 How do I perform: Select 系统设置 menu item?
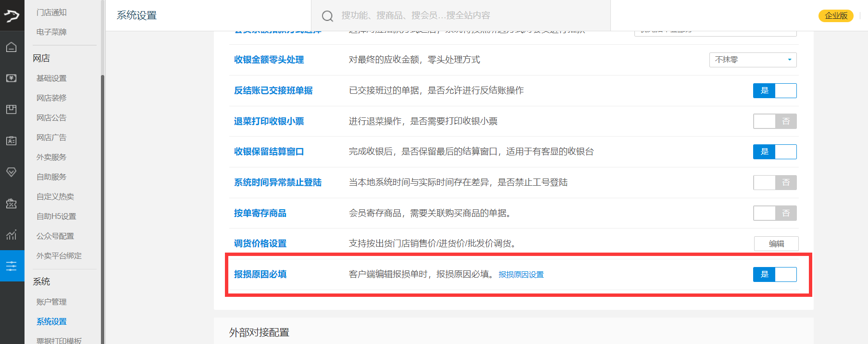click(51, 321)
